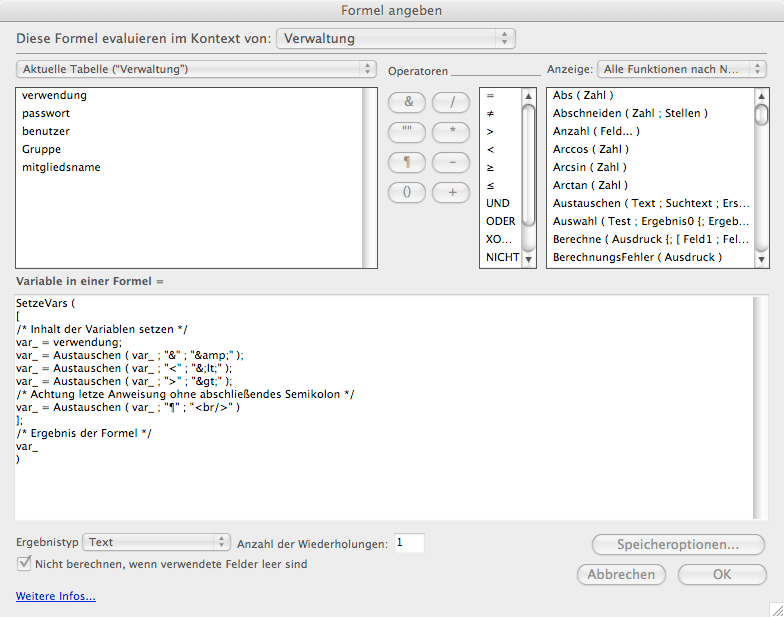Click the minus operator button
This screenshot has height=617, width=784.
point(451,161)
